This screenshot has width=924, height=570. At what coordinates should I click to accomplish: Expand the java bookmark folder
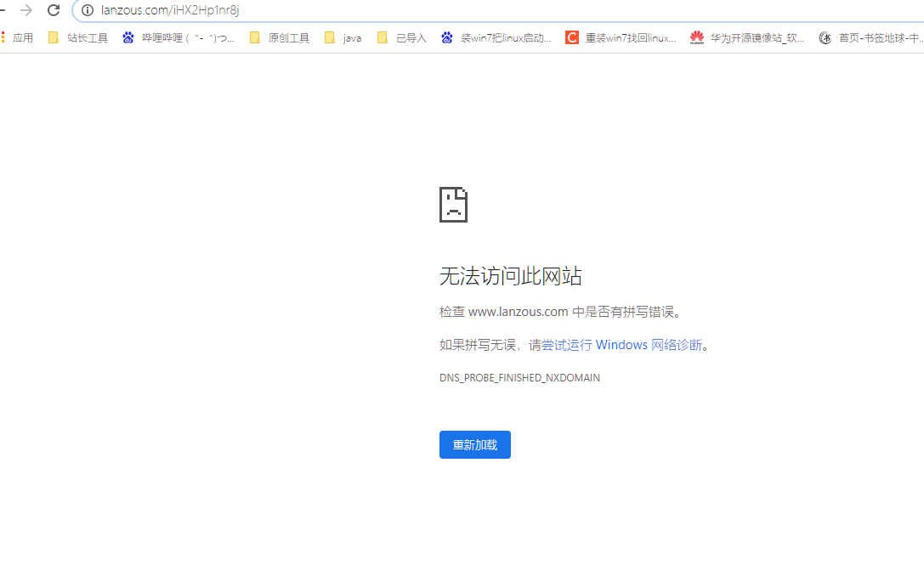(x=343, y=37)
